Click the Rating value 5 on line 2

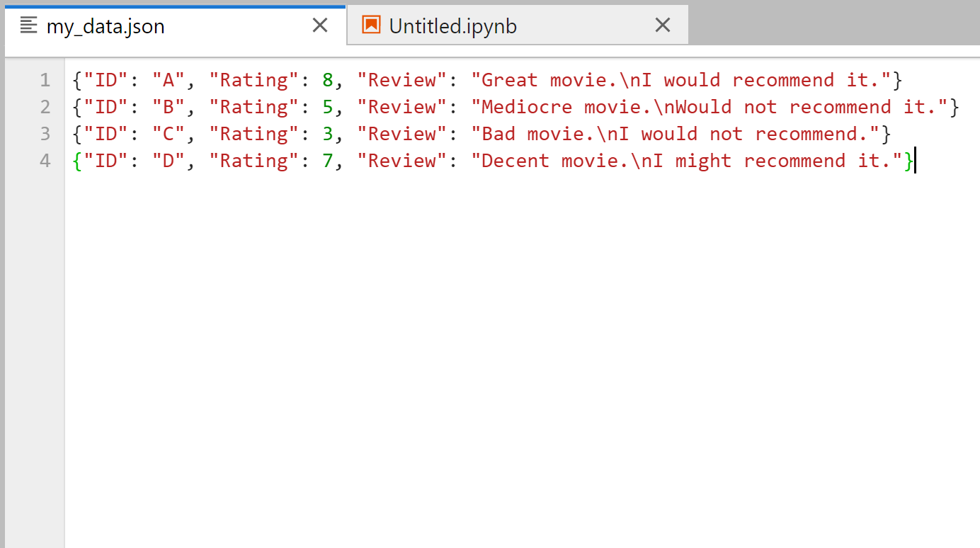pyautogui.click(x=328, y=106)
